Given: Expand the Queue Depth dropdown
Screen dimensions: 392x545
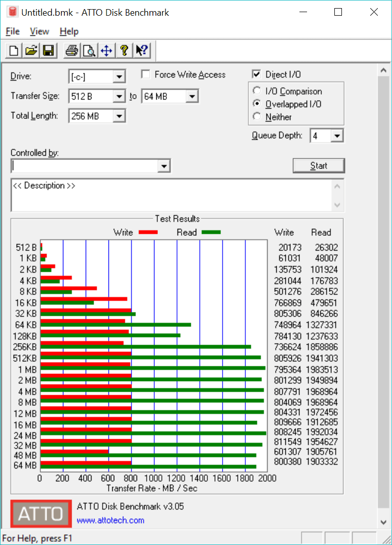Looking at the screenshot, I should (x=337, y=136).
